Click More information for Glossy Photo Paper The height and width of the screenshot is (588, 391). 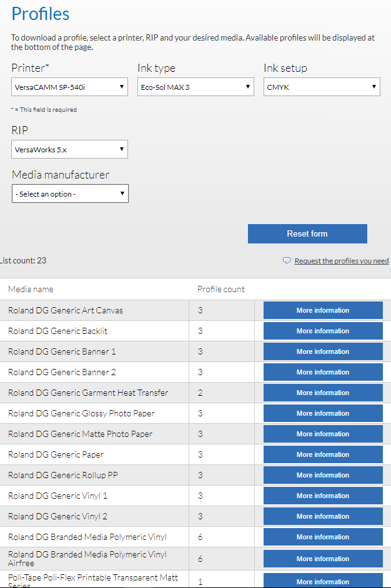[323, 413]
